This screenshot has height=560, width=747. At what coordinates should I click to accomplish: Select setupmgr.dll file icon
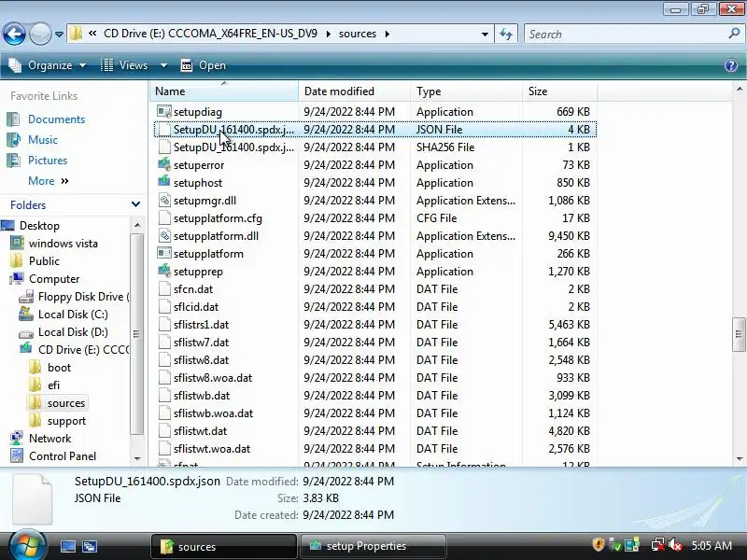point(164,201)
